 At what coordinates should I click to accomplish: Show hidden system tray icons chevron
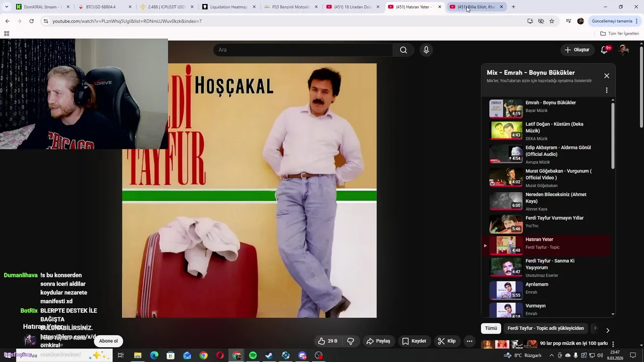click(x=552, y=355)
